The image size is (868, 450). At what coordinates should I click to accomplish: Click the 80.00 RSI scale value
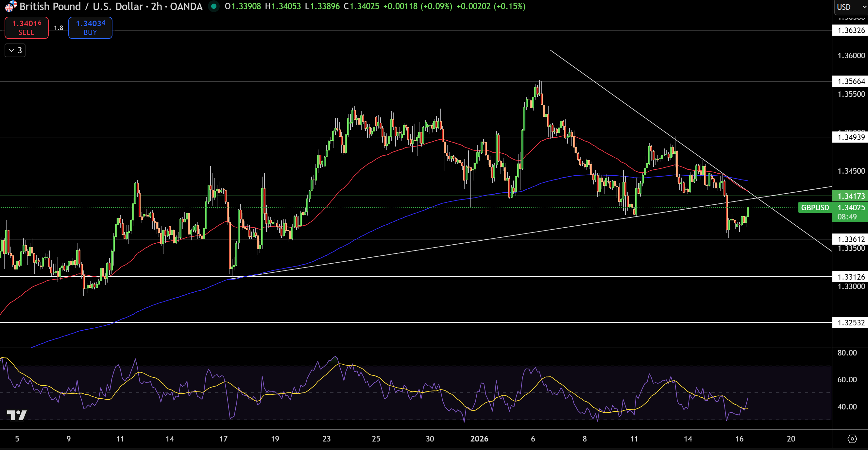847,353
